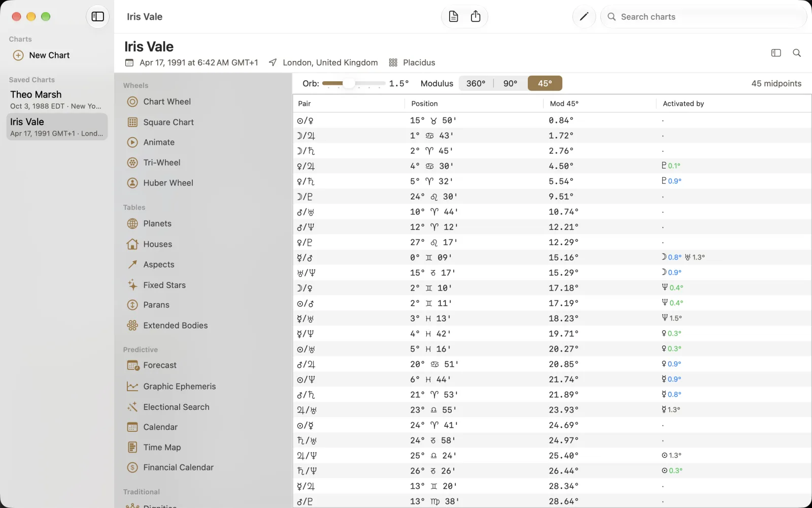Image resolution: width=812 pixels, height=508 pixels.
Task: Select the 45° modulus option
Action: (545, 83)
